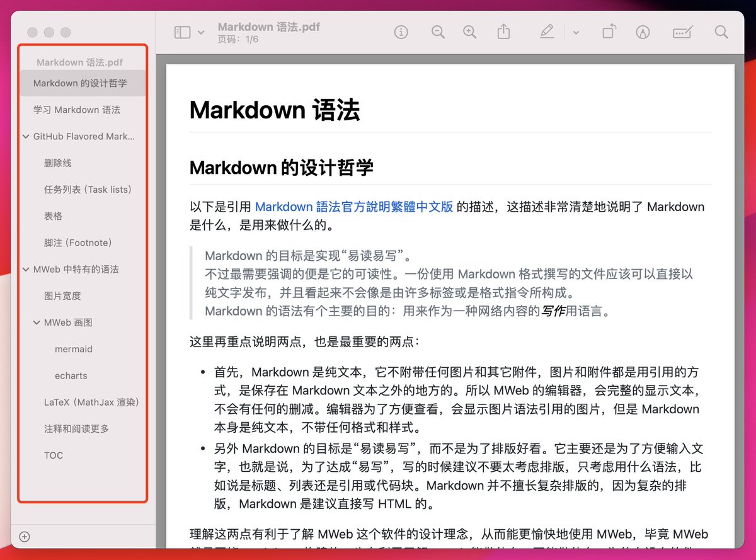Show the Markup toolbar icon
Image resolution: width=756 pixels, height=560 pixels.
pyautogui.click(x=643, y=32)
